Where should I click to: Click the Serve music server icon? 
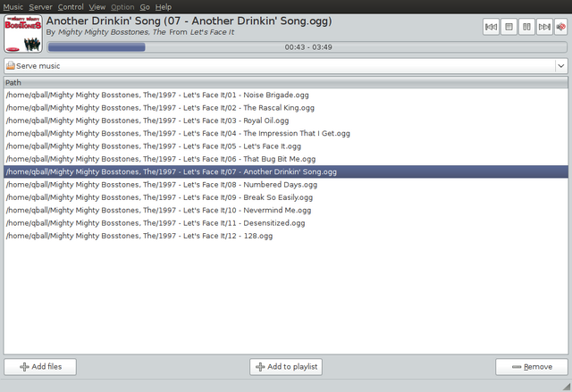coord(11,65)
